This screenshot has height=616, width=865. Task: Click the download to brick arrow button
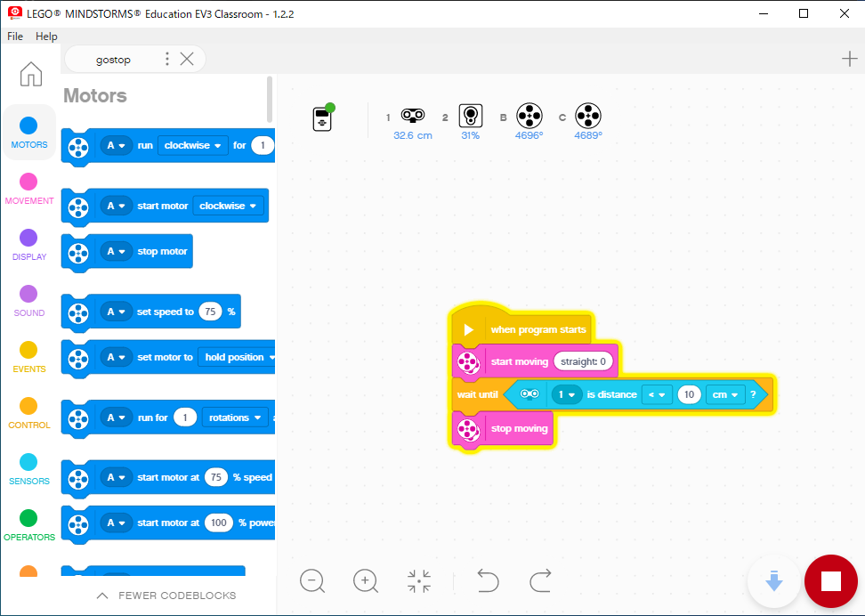click(773, 581)
